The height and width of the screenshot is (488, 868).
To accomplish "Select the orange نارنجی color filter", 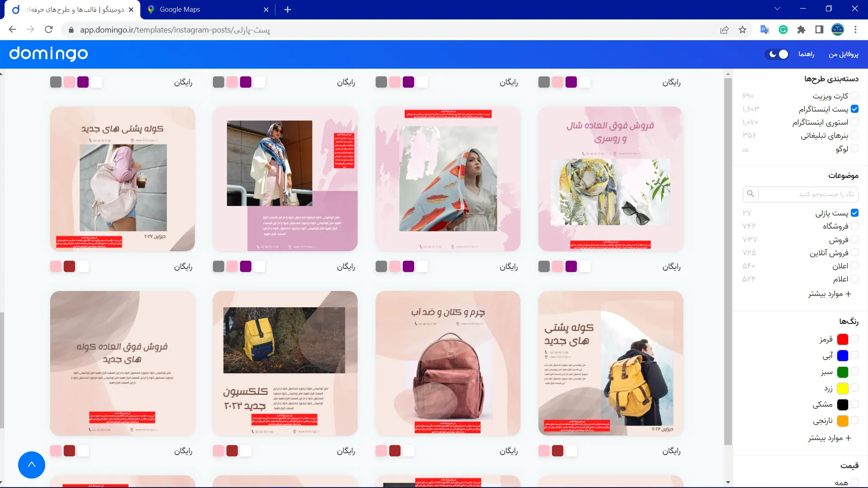I will click(854, 420).
